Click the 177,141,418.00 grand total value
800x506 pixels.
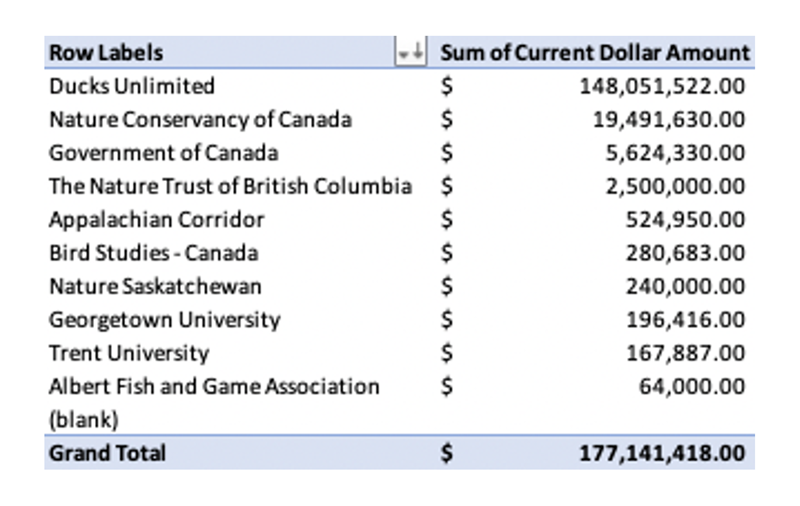pyautogui.click(x=662, y=453)
